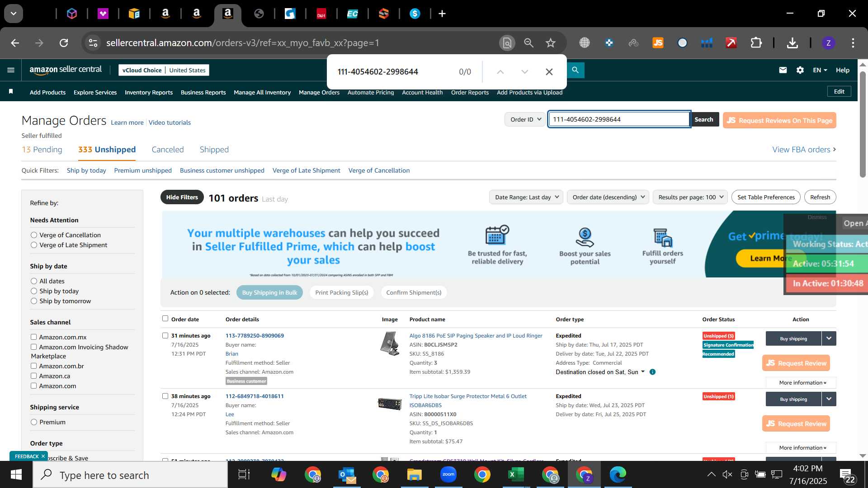Image resolution: width=868 pixels, height=488 pixels.
Task: Expand Buy shipping arrow for Algo order
Action: click(x=829, y=338)
